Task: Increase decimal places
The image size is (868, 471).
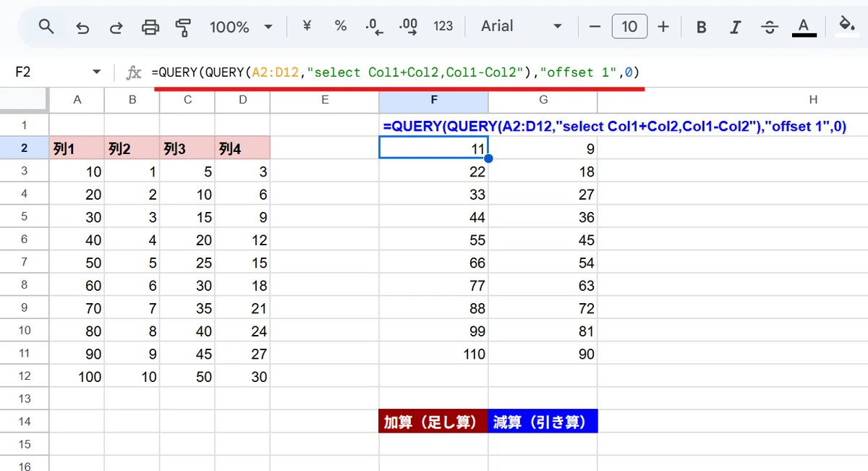Action: pyautogui.click(x=408, y=26)
